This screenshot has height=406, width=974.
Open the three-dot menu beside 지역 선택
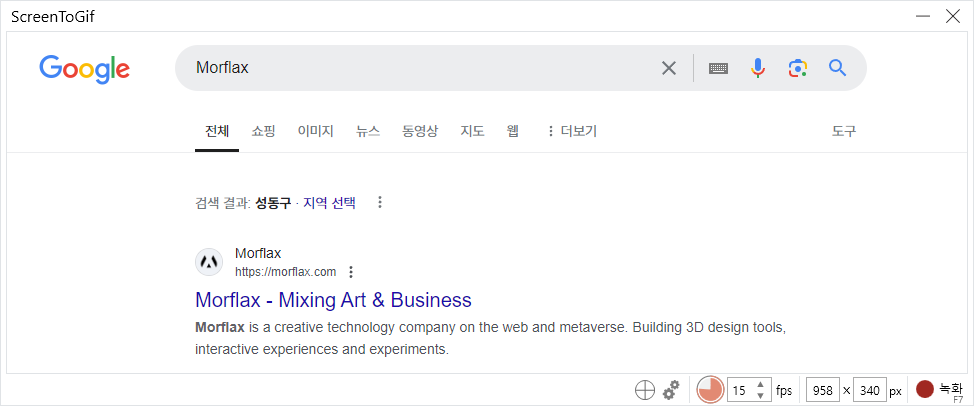380,202
